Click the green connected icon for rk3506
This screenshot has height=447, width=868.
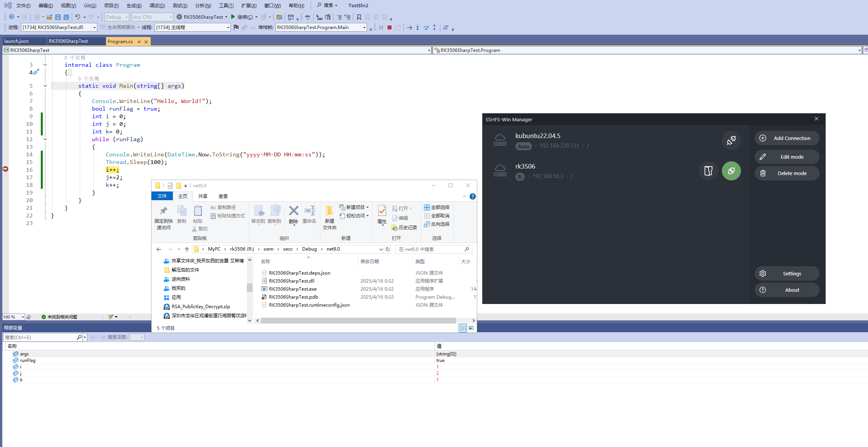(731, 171)
